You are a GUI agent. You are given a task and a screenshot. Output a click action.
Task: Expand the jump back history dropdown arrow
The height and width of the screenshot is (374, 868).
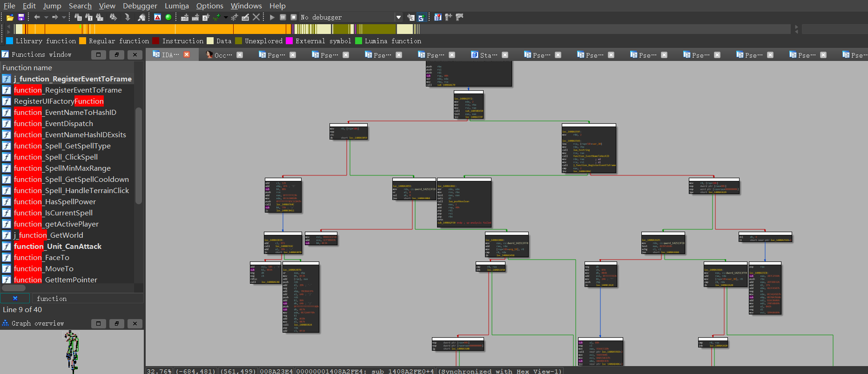point(46,17)
